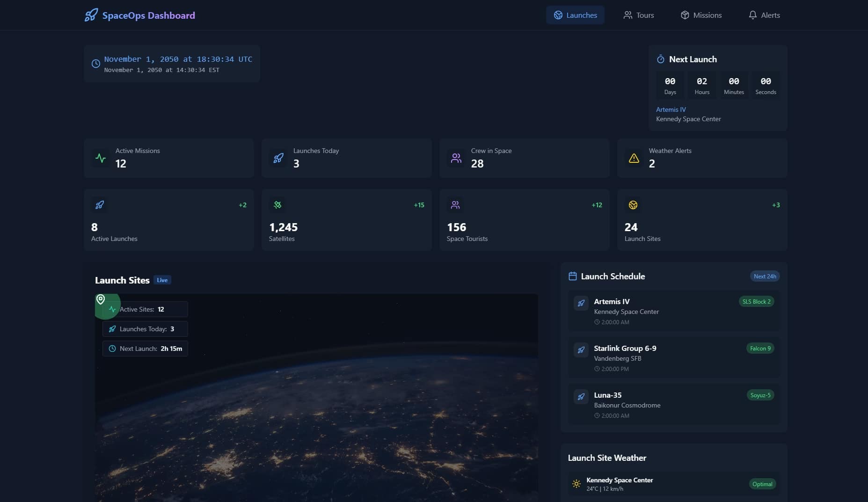Screen dimensions: 868x502
Task: Open the Alerts tab
Action: click(x=764, y=15)
